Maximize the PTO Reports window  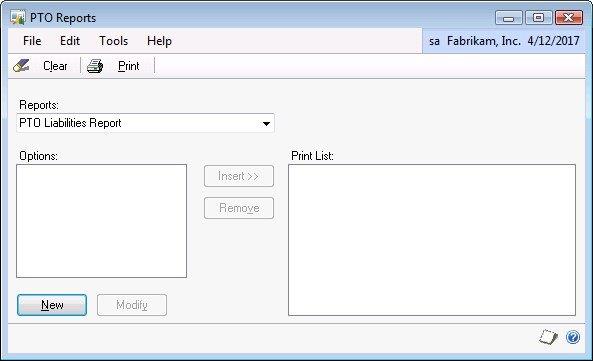pos(539,18)
